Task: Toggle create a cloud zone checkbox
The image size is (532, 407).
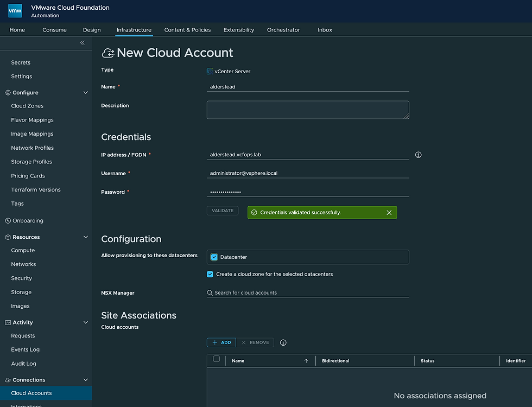Action: (x=210, y=274)
